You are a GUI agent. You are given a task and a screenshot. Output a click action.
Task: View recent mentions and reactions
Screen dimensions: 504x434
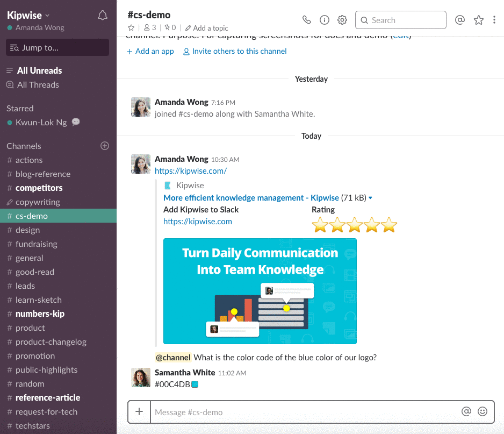pyautogui.click(x=460, y=19)
